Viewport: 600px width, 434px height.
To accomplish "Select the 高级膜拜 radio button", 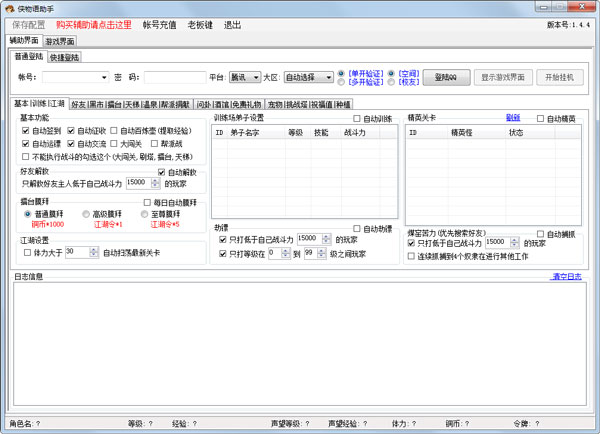I will point(87,214).
